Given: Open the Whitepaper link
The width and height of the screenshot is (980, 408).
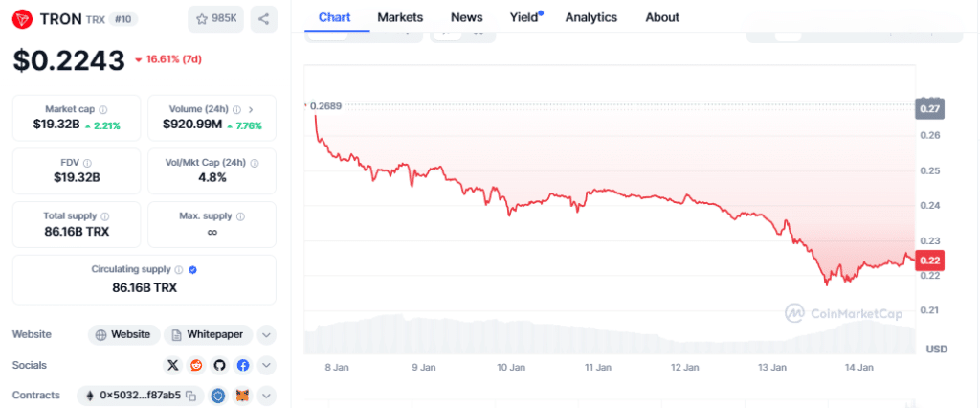Looking at the screenshot, I should coord(209,335).
